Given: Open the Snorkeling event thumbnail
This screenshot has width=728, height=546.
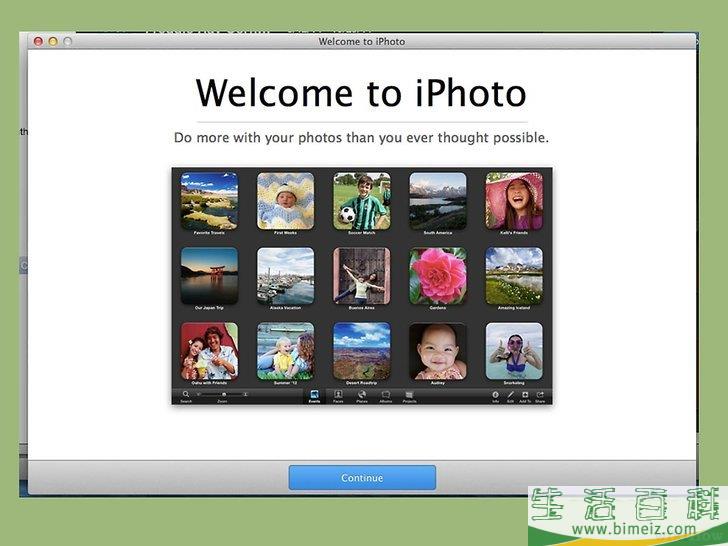Looking at the screenshot, I should pos(514,351).
